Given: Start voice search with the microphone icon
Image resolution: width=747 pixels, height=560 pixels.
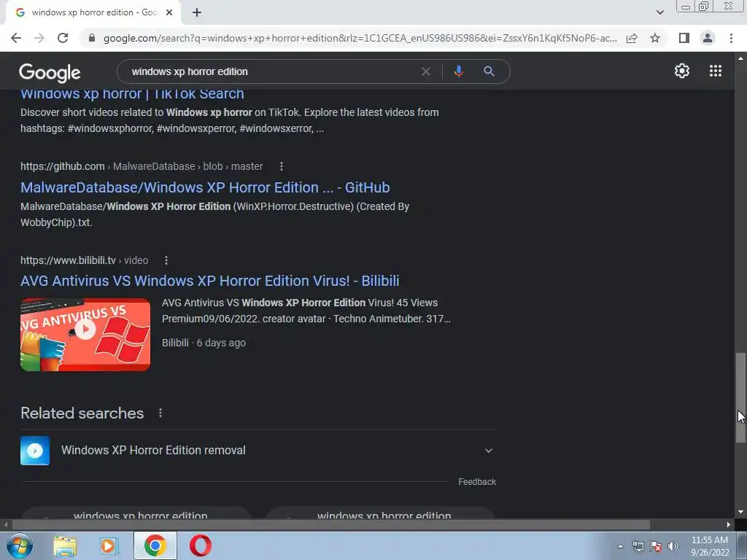Looking at the screenshot, I should [x=458, y=71].
